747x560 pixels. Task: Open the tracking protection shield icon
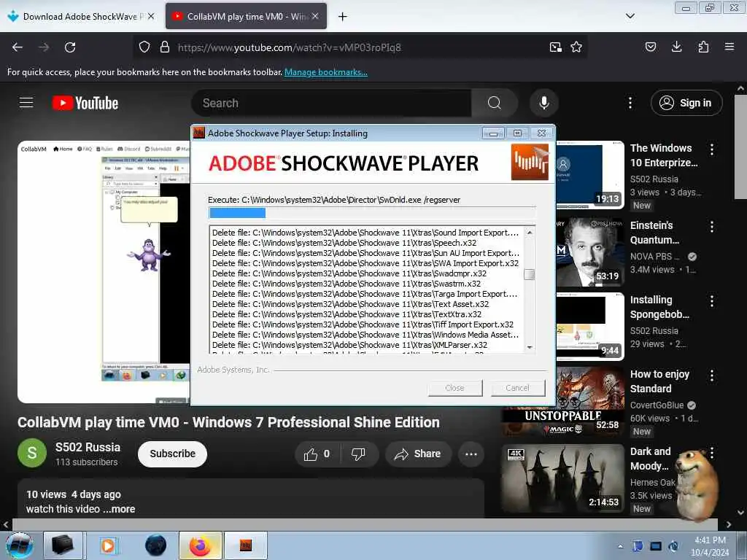144,47
